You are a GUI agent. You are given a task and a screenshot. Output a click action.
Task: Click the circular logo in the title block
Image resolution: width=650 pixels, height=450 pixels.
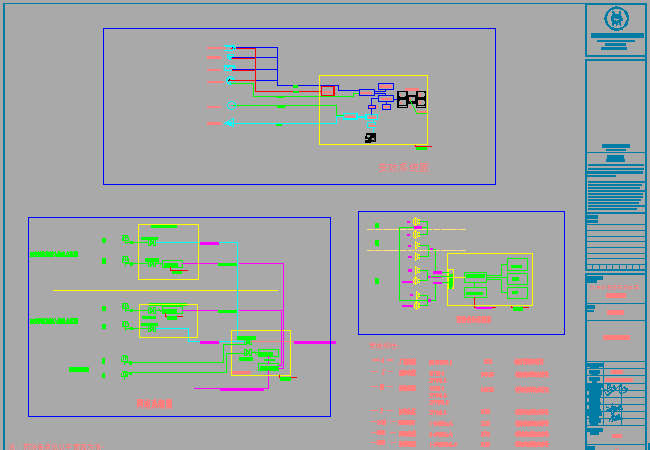click(617, 18)
